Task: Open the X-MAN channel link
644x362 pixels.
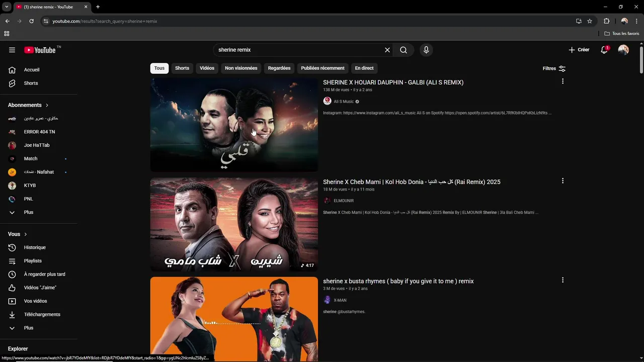Action: click(x=340, y=300)
